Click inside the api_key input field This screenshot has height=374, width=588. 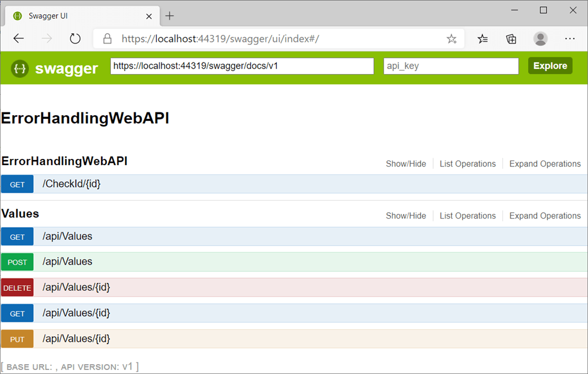click(451, 65)
